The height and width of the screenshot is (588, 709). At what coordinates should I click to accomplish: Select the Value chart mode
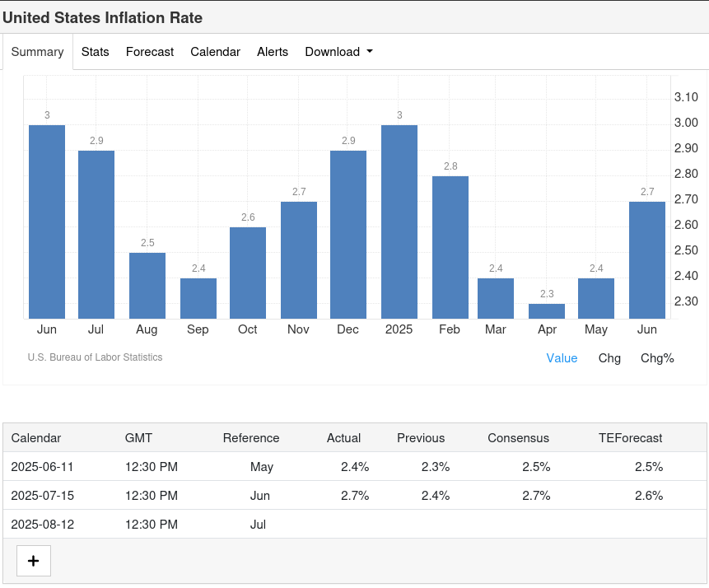562,358
